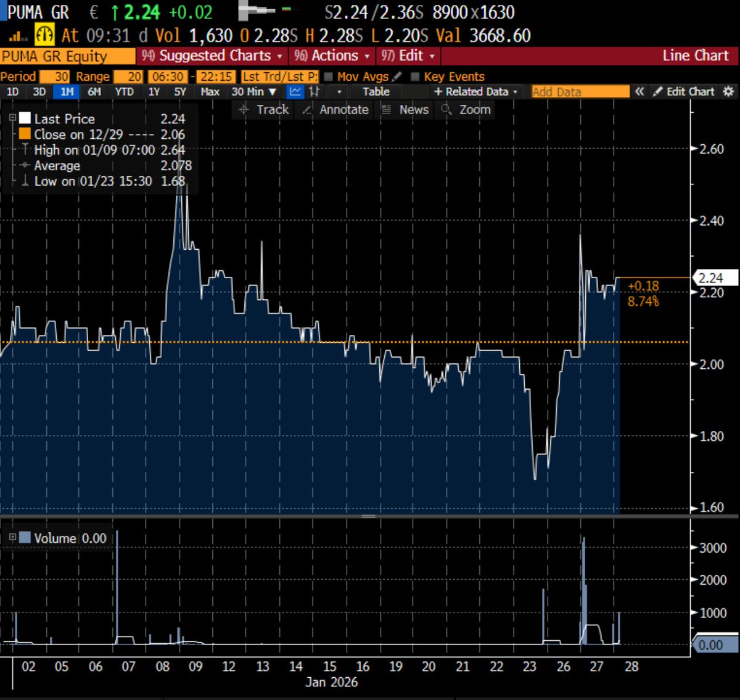Open the 30 Min interval dropdown
Image resolution: width=740 pixels, height=700 pixels.
253,91
